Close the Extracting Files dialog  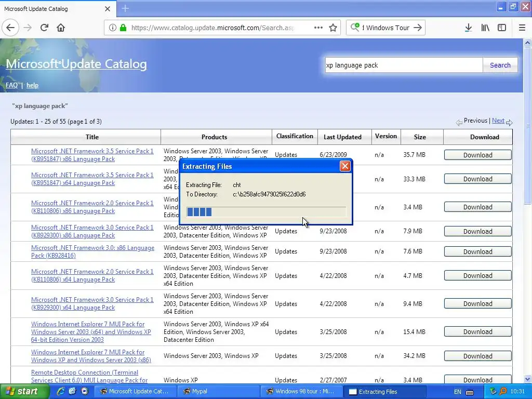(x=345, y=166)
